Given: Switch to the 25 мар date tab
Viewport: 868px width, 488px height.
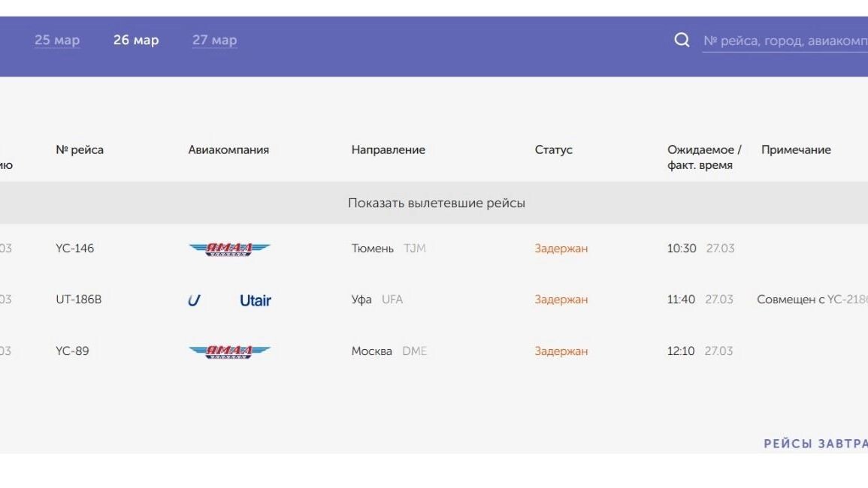Looking at the screenshot, I should [x=57, y=41].
